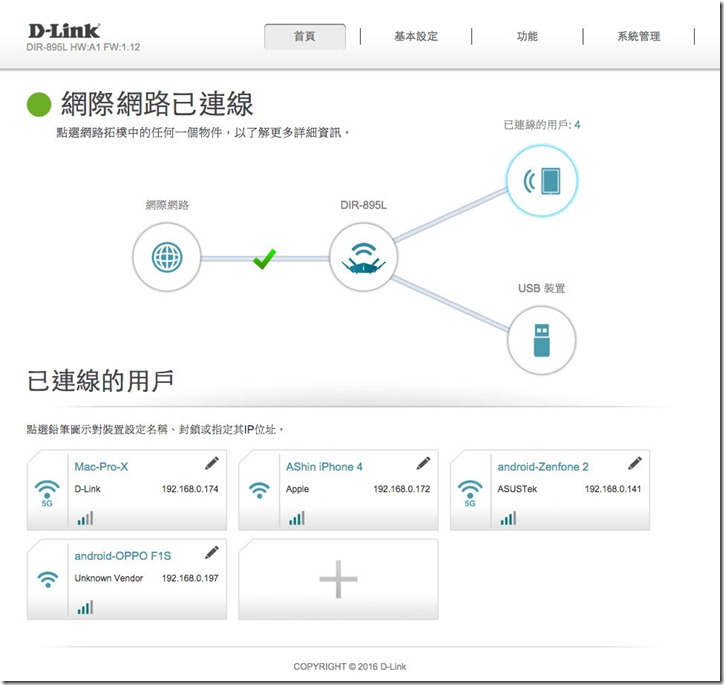Click the green checkmark on internet link

click(x=264, y=259)
